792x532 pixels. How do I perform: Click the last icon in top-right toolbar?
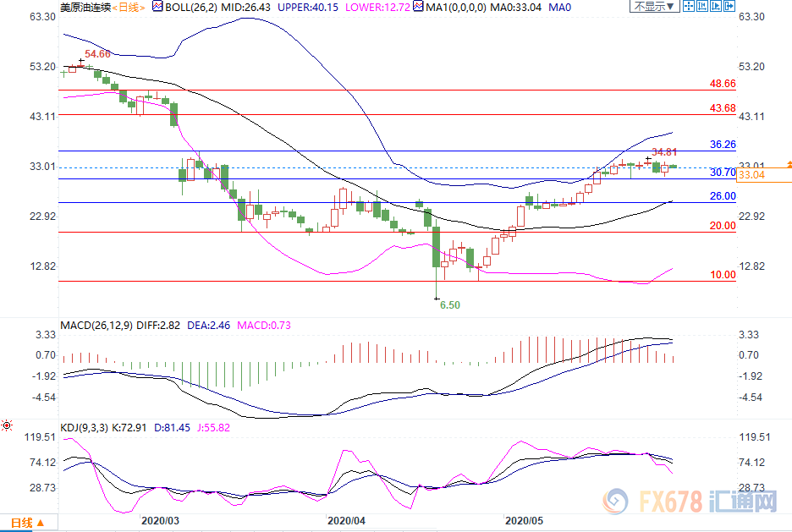(x=730, y=7)
